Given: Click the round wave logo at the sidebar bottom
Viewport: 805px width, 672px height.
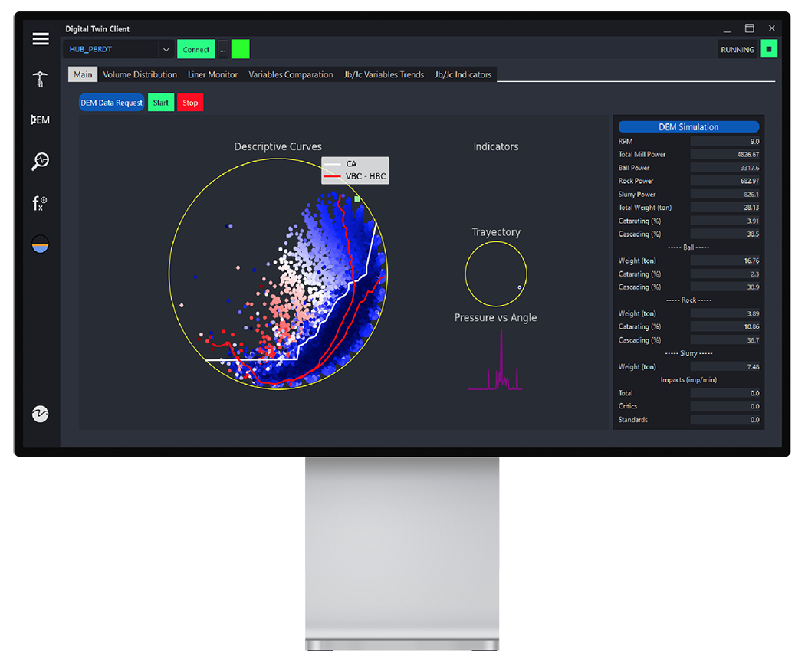Looking at the screenshot, I should pos(41,414).
